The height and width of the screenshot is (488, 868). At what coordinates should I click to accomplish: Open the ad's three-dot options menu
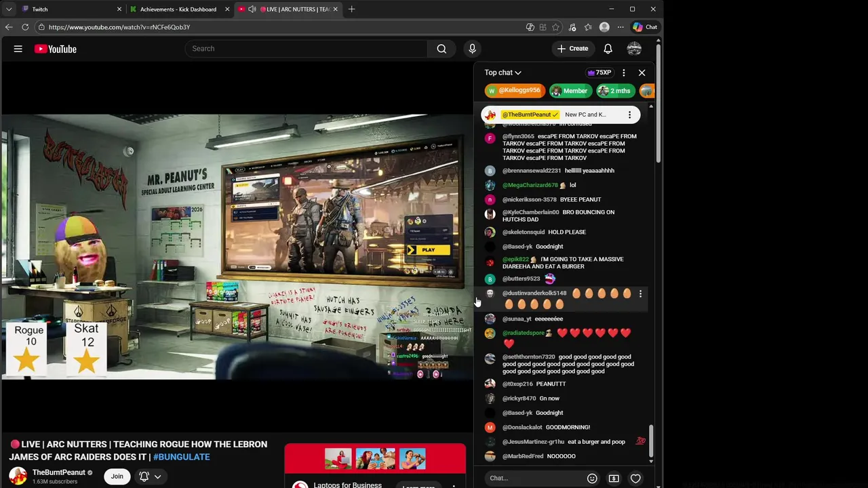pyautogui.click(x=454, y=485)
